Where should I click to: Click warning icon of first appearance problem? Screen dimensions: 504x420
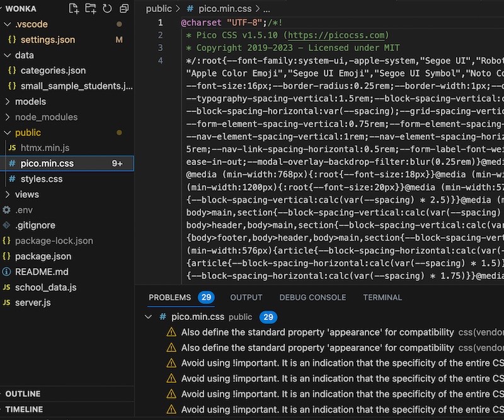(x=171, y=332)
